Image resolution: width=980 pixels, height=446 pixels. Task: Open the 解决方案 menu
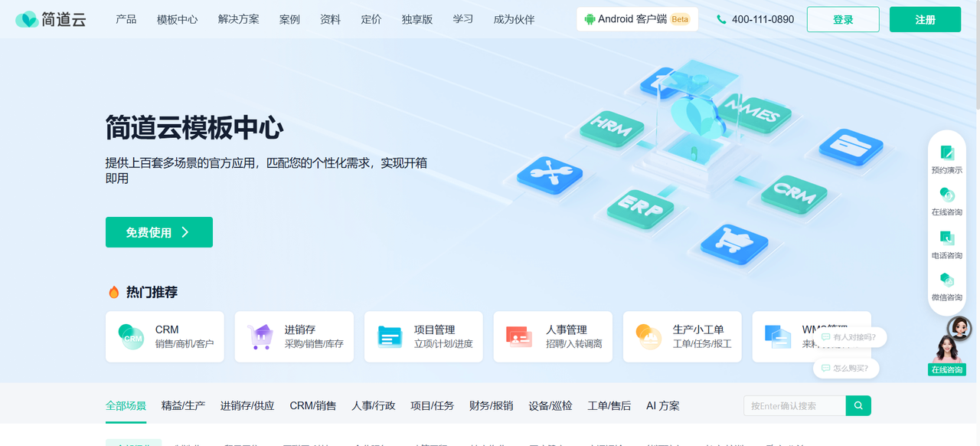[238, 19]
